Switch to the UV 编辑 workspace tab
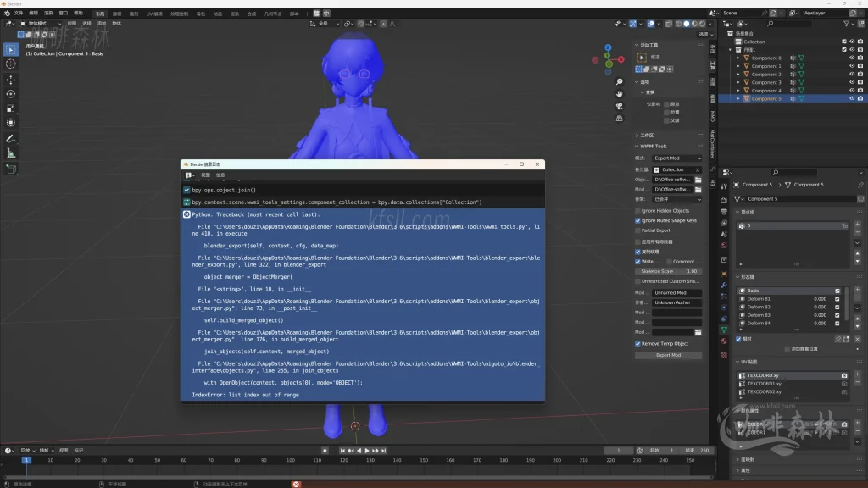The height and width of the screenshot is (488, 868). pyautogui.click(x=155, y=14)
